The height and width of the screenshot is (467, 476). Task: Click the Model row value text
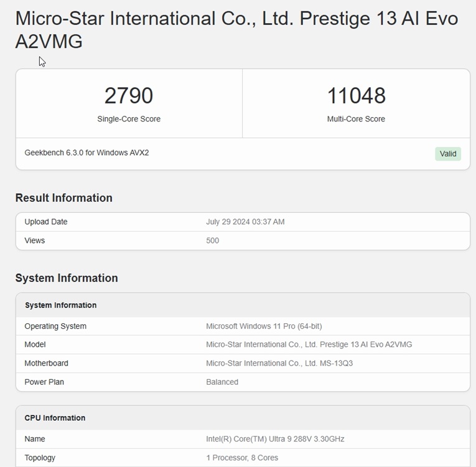(309, 344)
